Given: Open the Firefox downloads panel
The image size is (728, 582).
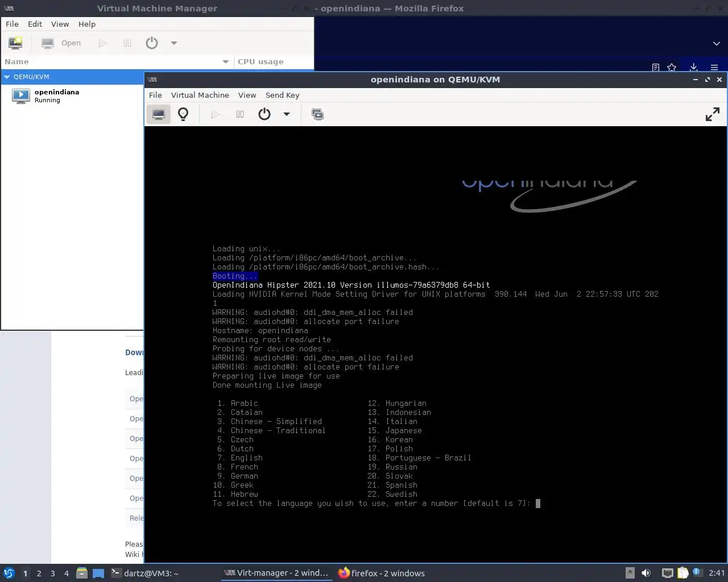Looking at the screenshot, I should click(x=693, y=67).
